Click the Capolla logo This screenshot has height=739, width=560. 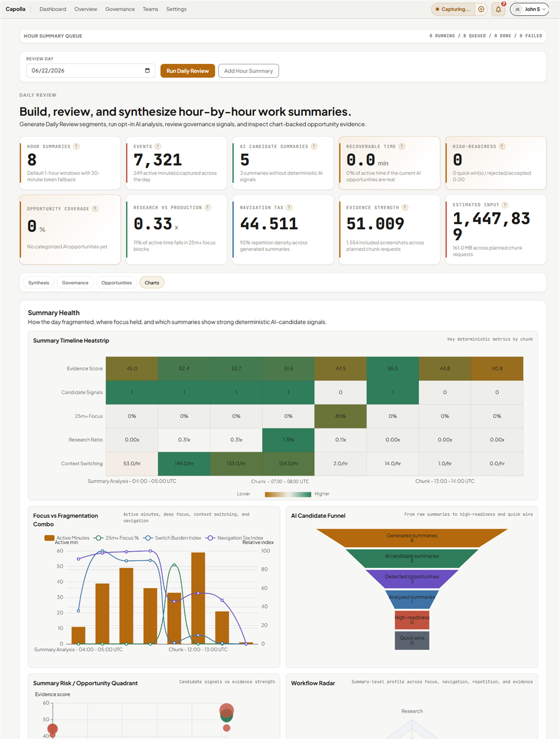point(15,9)
